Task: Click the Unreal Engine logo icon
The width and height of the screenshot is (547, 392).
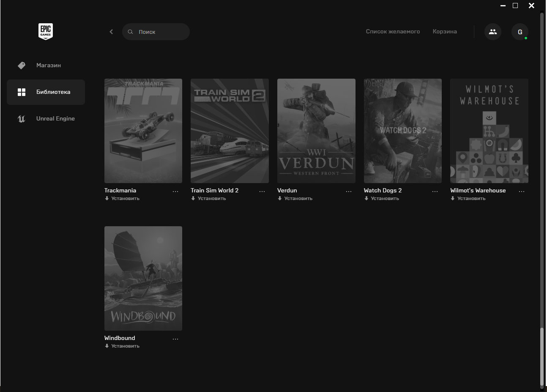Action: click(22, 119)
